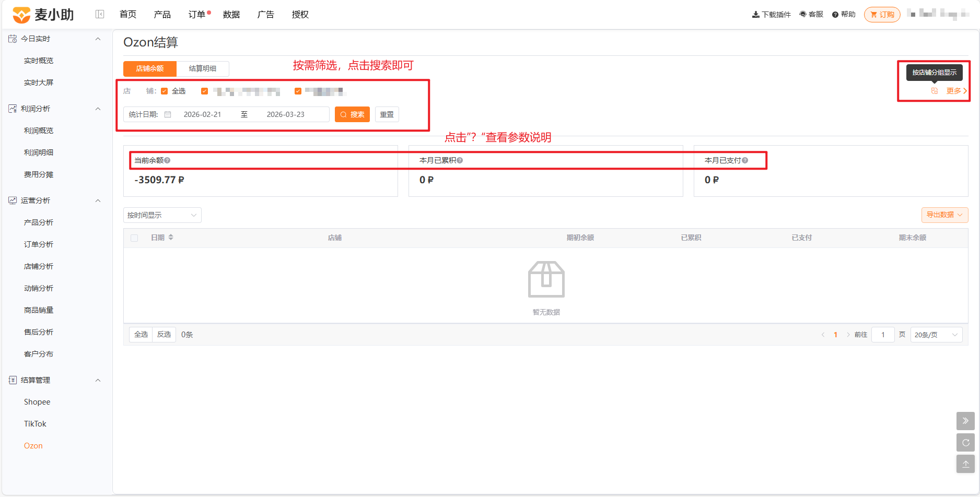Open 费用分摊 in the sidebar
The height and width of the screenshot is (497, 980).
[39, 174]
